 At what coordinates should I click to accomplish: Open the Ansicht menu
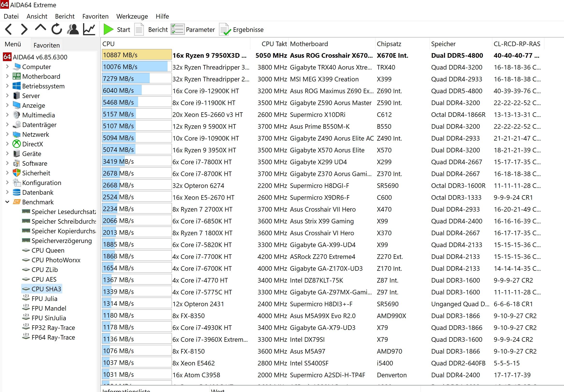(x=37, y=16)
